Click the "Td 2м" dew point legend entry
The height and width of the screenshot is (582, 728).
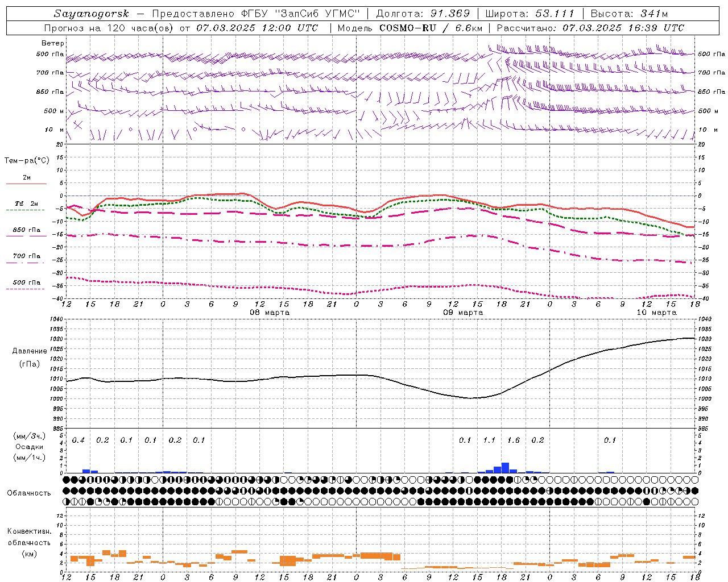(27, 203)
